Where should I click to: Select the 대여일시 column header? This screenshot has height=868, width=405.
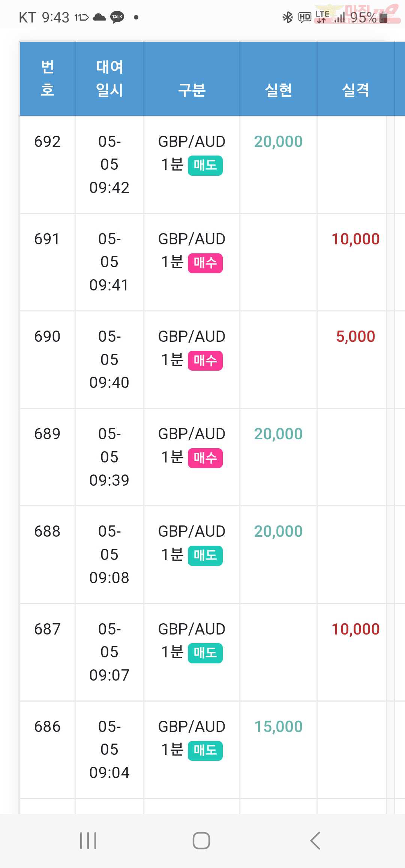[x=109, y=78]
